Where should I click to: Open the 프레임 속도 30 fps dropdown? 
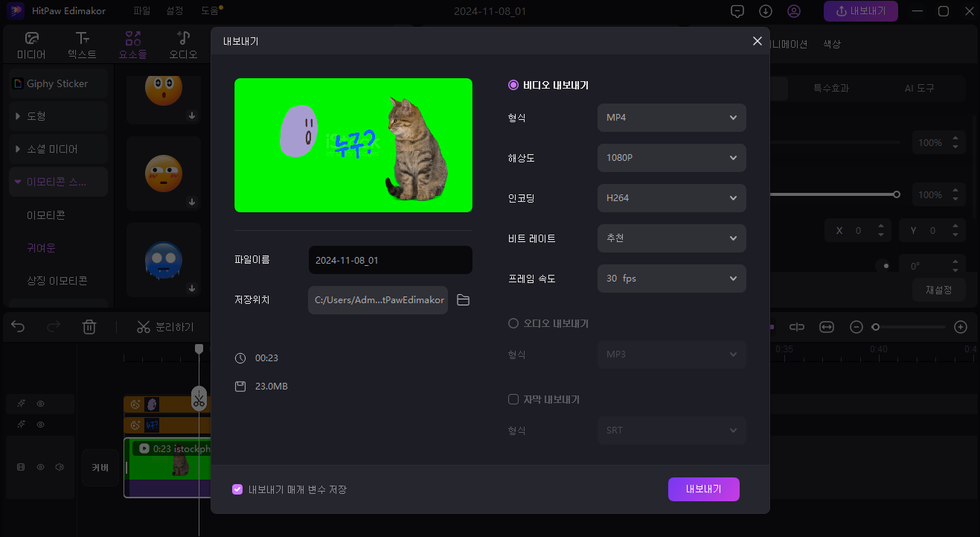pos(671,279)
